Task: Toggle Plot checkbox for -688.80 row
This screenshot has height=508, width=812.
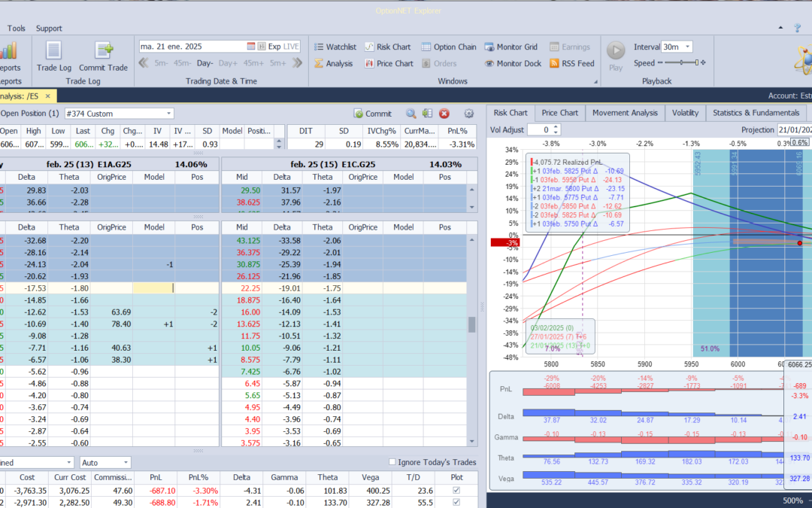Action: [456, 502]
